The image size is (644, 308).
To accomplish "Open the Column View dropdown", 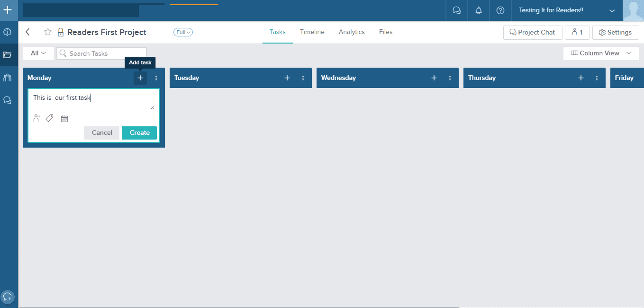I will click(x=601, y=53).
